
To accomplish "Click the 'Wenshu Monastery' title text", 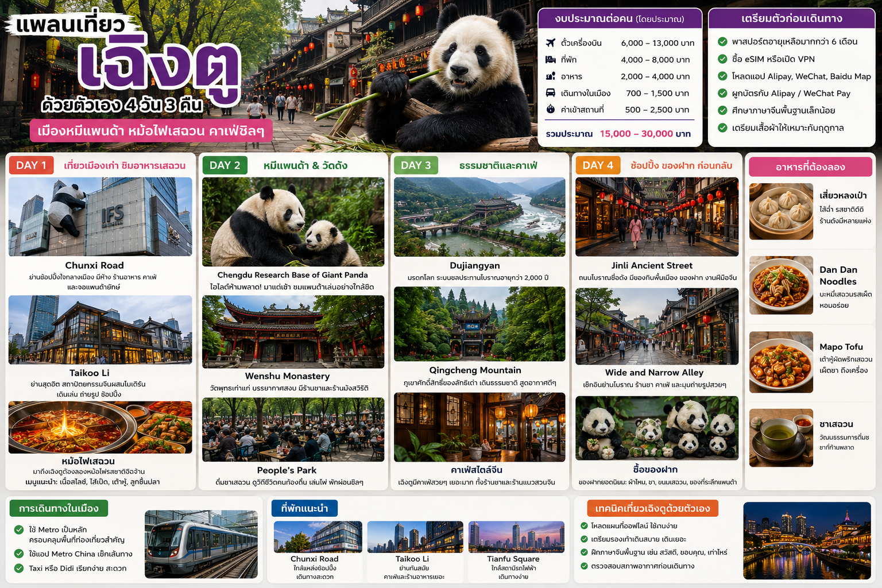I will (x=287, y=376).
